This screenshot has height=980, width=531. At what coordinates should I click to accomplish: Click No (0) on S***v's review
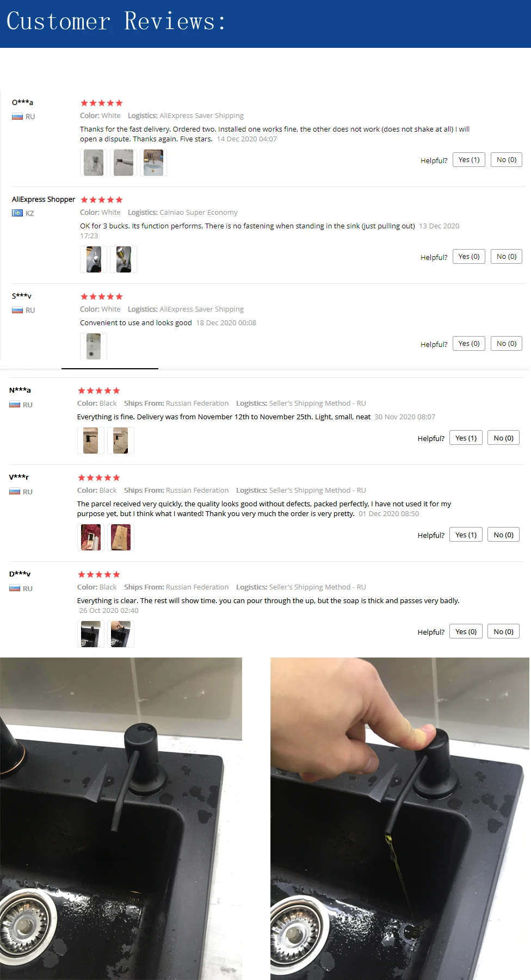pyautogui.click(x=507, y=344)
